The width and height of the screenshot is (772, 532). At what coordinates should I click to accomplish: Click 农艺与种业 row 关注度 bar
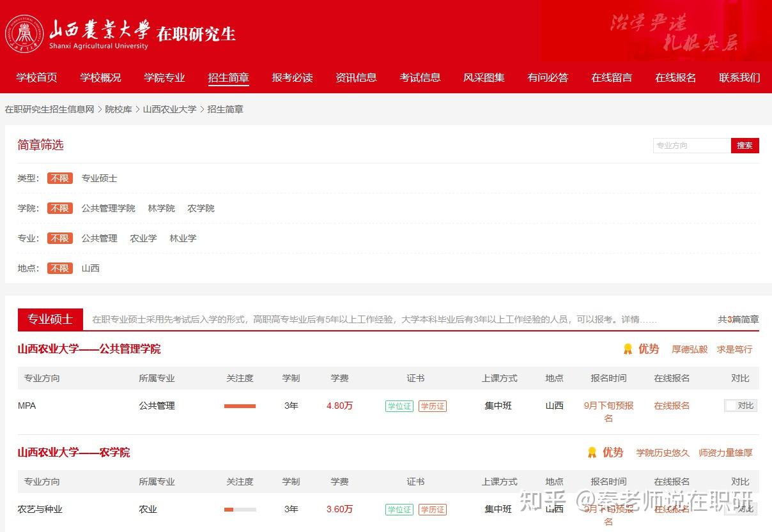pyautogui.click(x=240, y=510)
